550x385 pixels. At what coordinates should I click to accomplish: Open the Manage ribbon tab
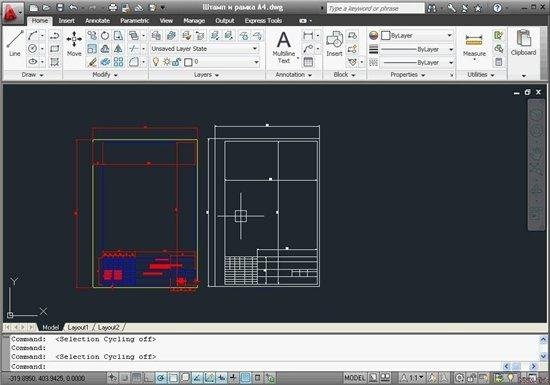click(x=194, y=21)
